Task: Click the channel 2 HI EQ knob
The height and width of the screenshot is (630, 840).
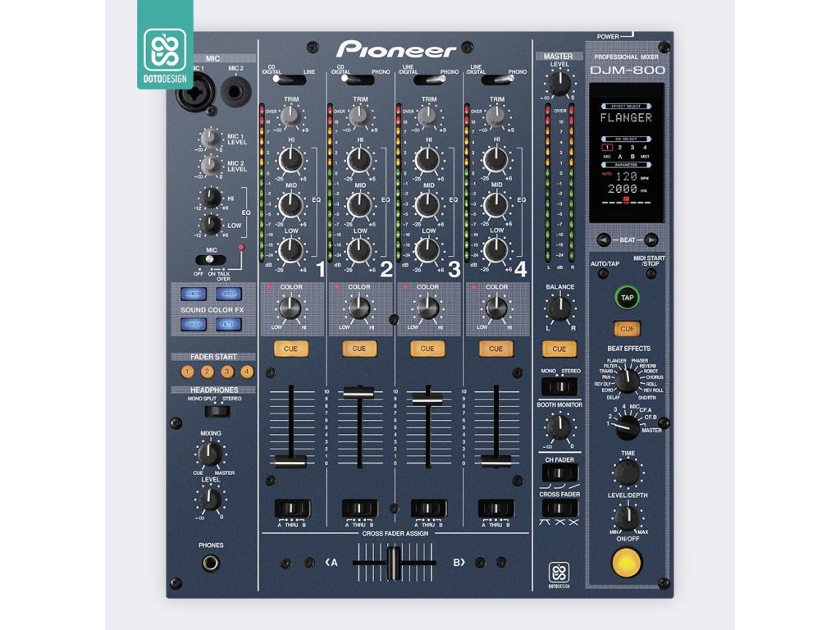Action: point(359,160)
